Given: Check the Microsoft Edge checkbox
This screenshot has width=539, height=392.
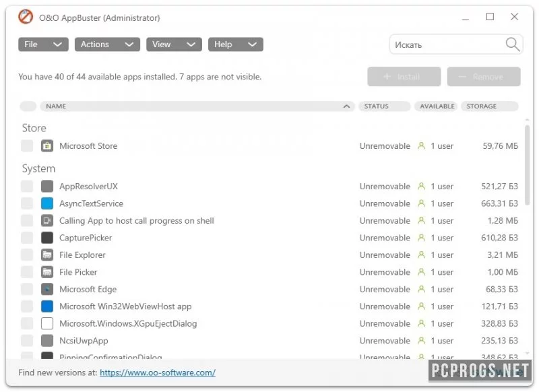Looking at the screenshot, I should 27,289.
